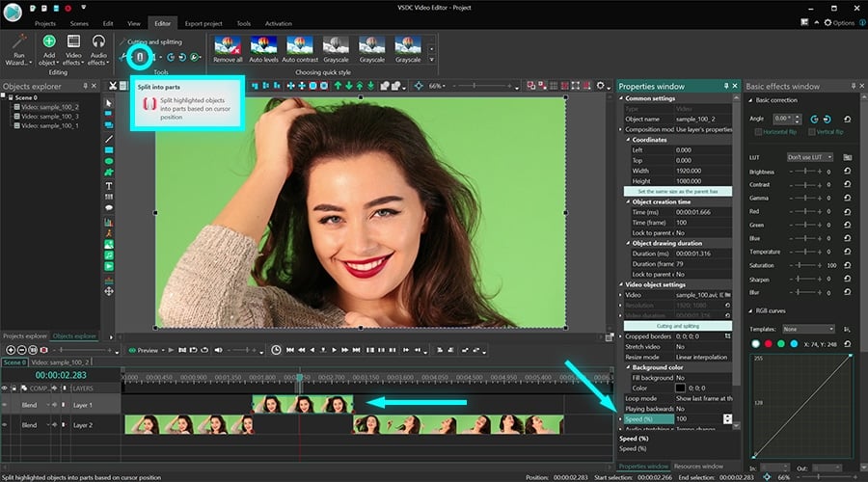Click the Split into parts tool icon
Viewport: 868px width, 482px height.
click(140, 58)
